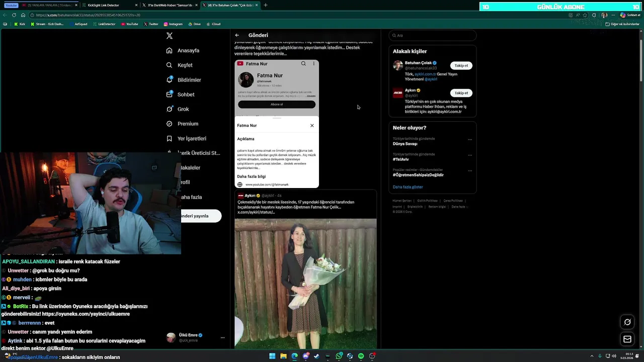Open WhatsApp from taskbar
The width and height of the screenshot is (644, 362).
tap(339, 356)
